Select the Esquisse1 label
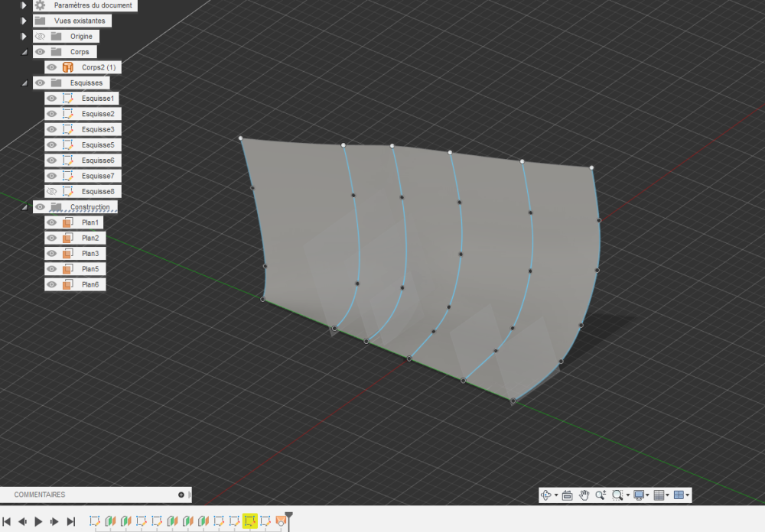The height and width of the screenshot is (532, 765). [x=98, y=99]
